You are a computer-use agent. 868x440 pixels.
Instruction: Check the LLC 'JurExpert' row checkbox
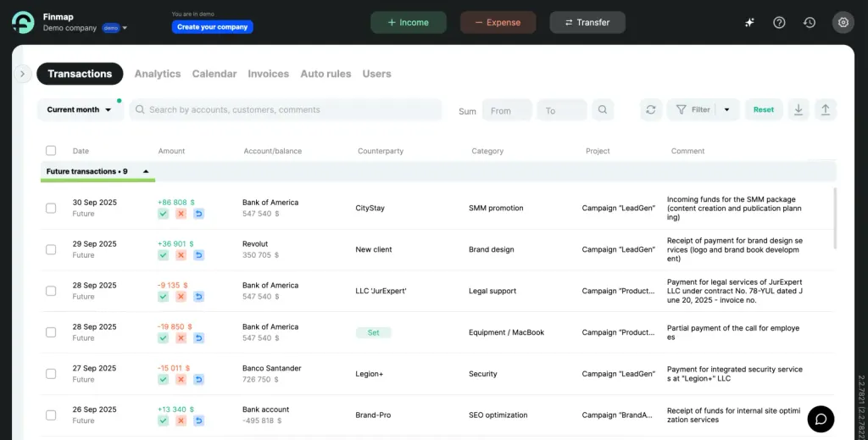tap(51, 291)
